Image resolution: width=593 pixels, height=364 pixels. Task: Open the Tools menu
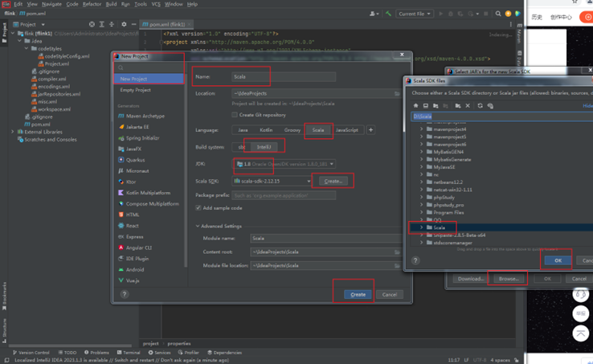tap(141, 4)
